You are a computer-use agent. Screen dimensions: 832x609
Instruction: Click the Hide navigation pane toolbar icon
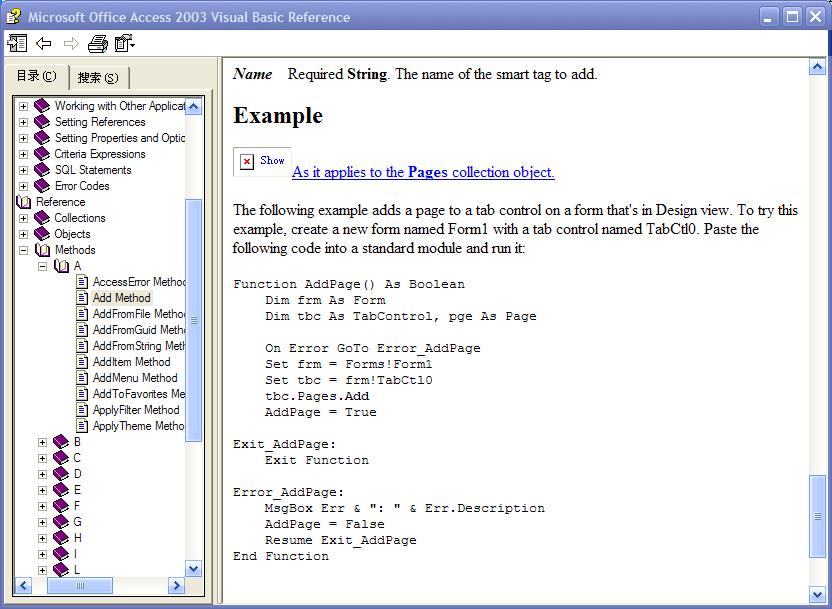[x=17, y=43]
